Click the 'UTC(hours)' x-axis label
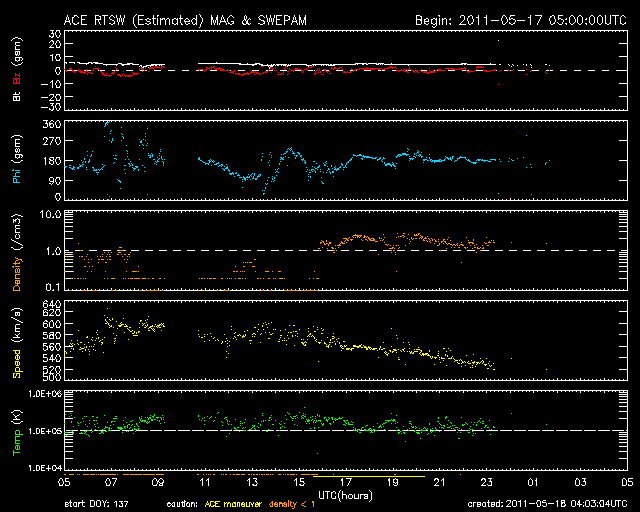 pyautogui.click(x=345, y=496)
